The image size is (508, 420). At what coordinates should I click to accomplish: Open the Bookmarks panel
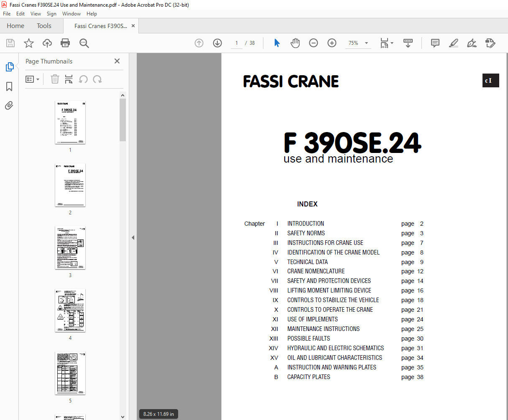[x=9, y=86]
